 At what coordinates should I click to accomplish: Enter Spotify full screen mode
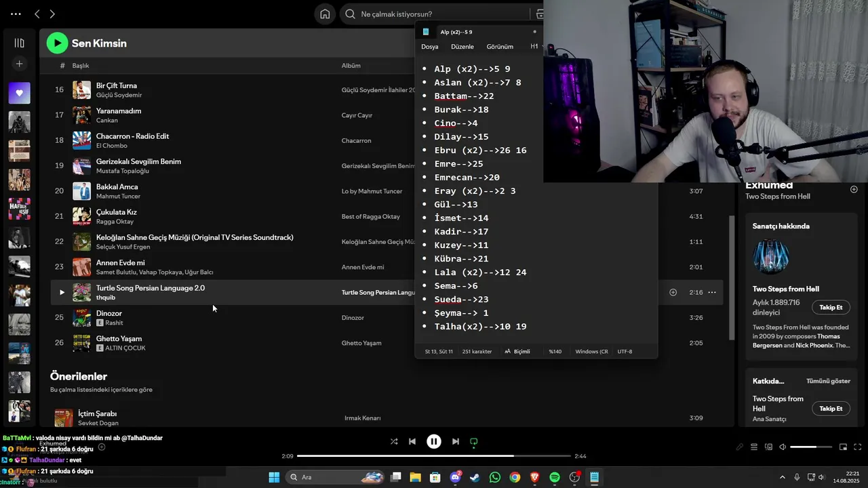[x=857, y=447]
